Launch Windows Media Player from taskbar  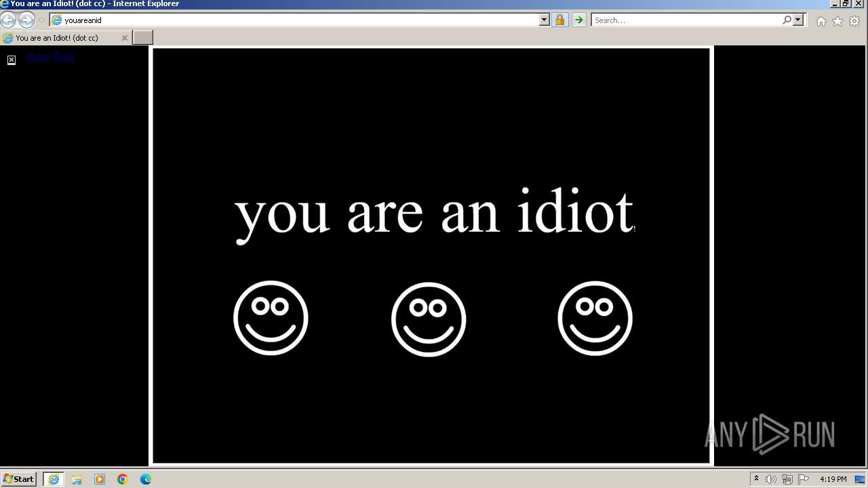(100, 479)
